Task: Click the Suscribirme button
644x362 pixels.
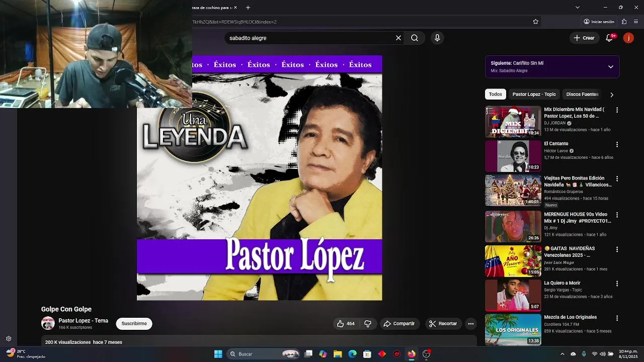Action: (134, 324)
